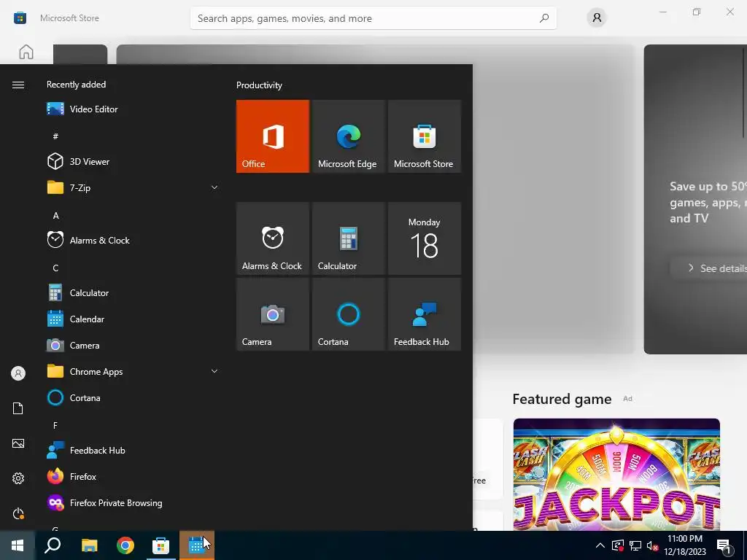
Task: Click the Productivity group title
Action: [259, 85]
